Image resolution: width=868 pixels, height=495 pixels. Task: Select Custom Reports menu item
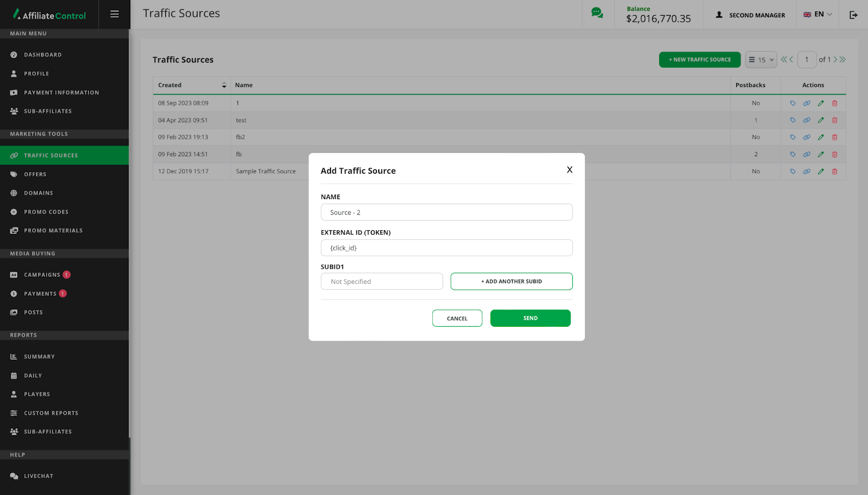(x=51, y=413)
